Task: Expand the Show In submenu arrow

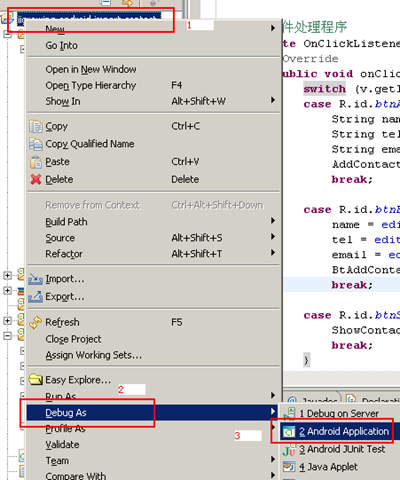Action: [x=273, y=100]
